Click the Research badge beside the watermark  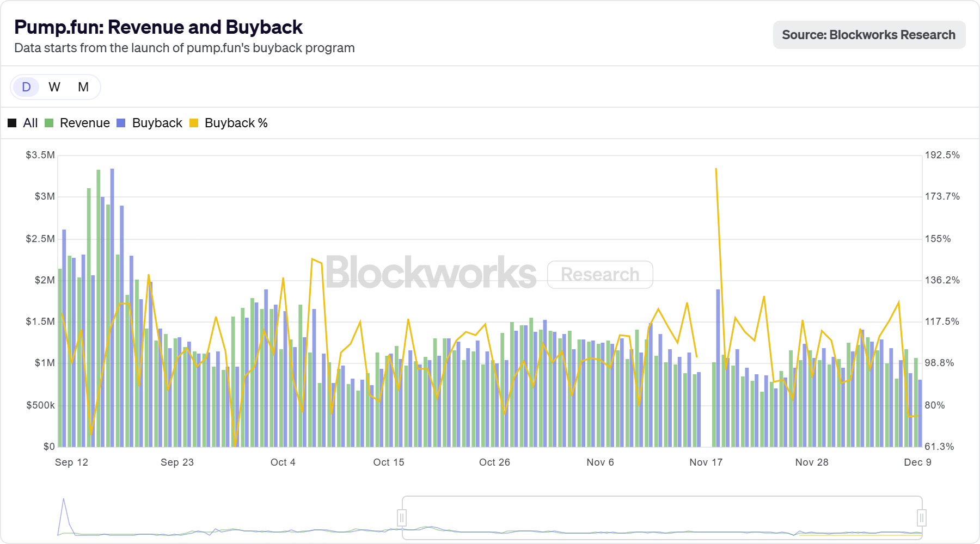(x=599, y=274)
